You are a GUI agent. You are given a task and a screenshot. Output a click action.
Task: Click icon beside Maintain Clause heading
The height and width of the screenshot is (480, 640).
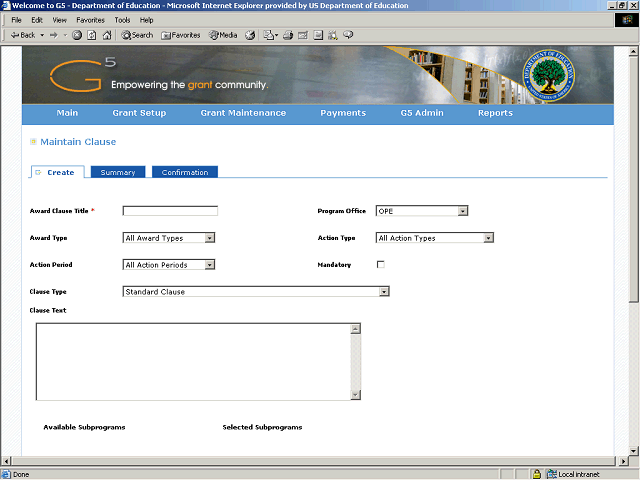(x=33, y=142)
